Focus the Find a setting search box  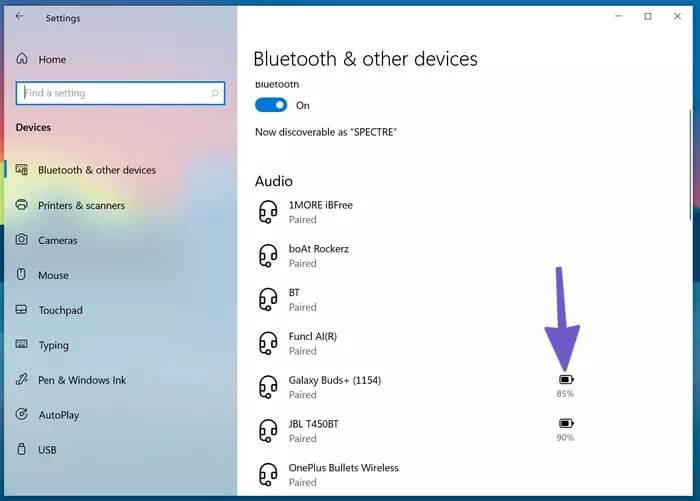[x=120, y=93]
